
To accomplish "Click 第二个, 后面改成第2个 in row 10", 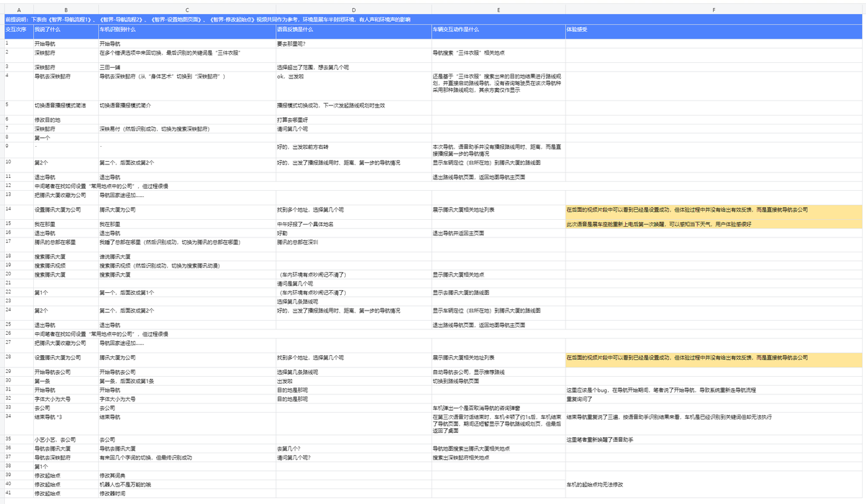I will click(187, 165).
